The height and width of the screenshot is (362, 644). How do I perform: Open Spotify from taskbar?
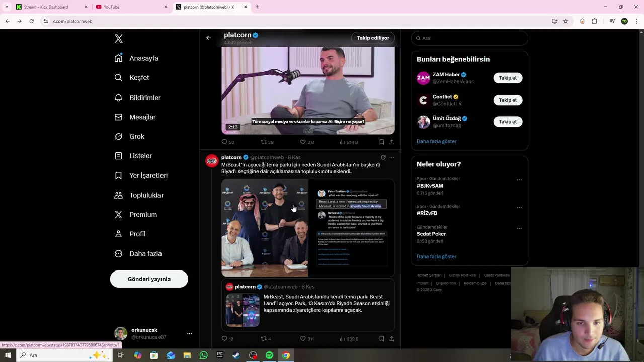click(269, 355)
